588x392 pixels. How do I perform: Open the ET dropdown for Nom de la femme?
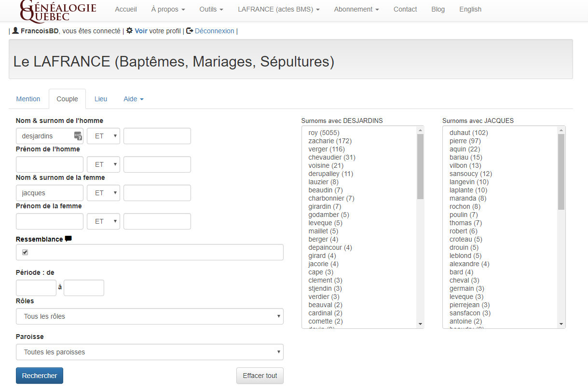tap(103, 193)
